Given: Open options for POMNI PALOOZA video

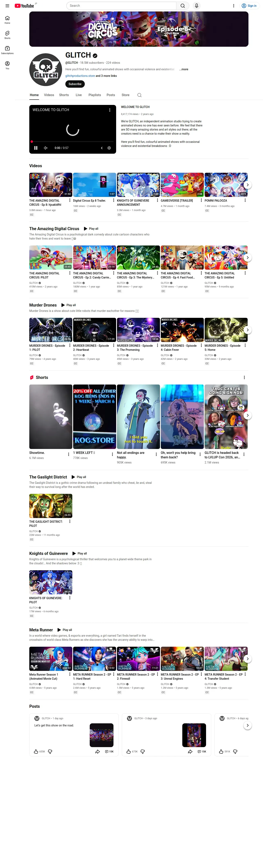Looking at the screenshot, I should [245, 200].
